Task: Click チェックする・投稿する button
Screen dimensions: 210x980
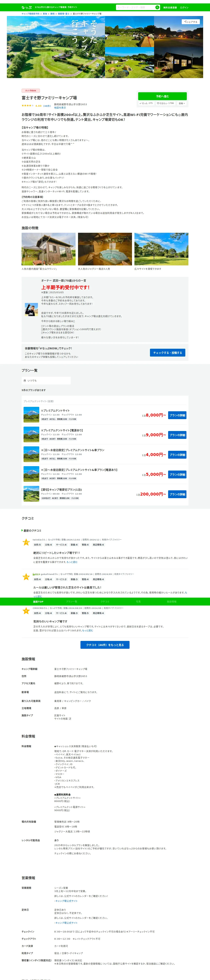Action: point(167,353)
